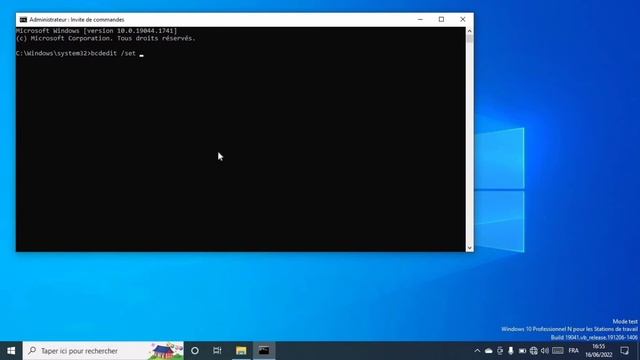
Task: Open the volume speaker tray icon
Action: pos(545,351)
